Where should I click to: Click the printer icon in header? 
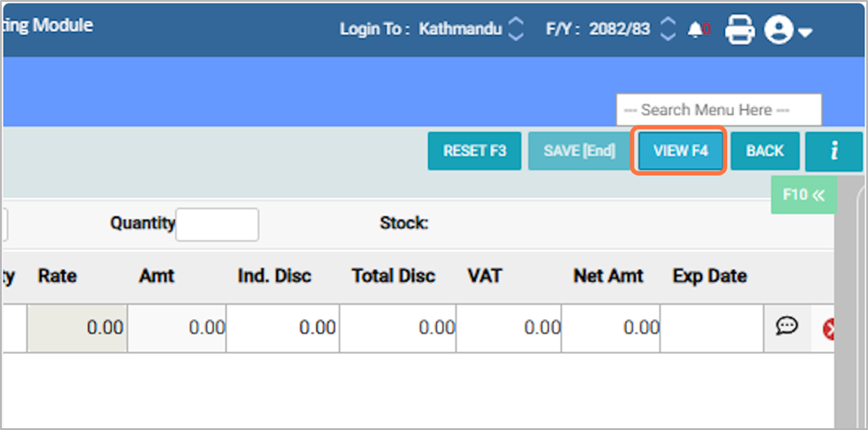(739, 30)
